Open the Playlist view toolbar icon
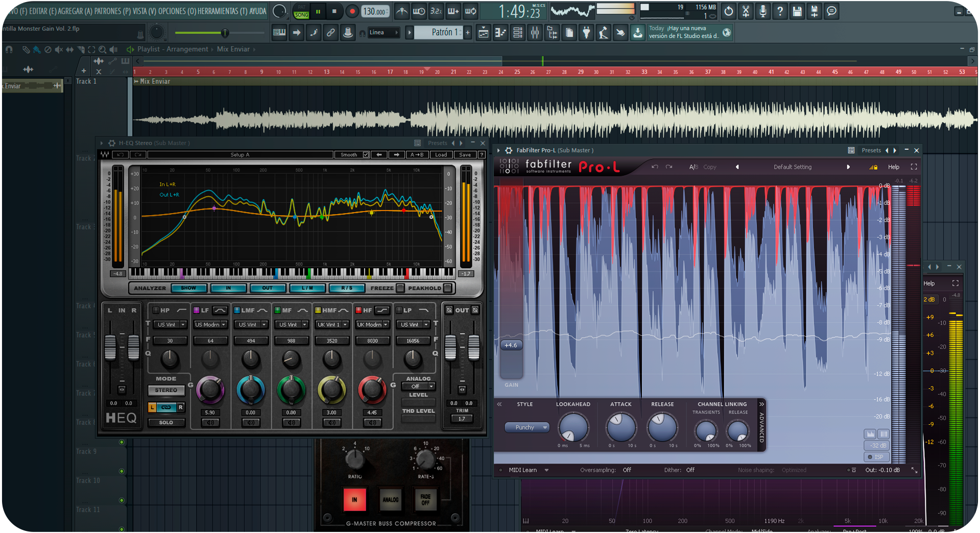 point(483,33)
